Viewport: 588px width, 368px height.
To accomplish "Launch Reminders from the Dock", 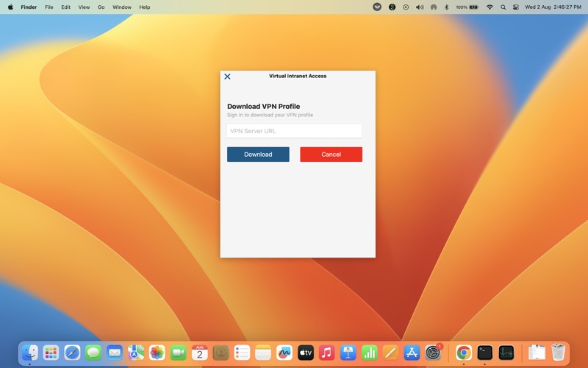I will tap(242, 353).
